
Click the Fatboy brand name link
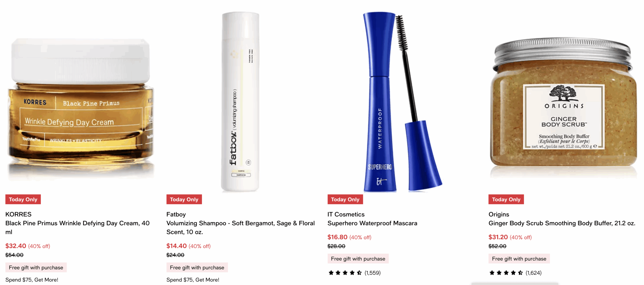pos(176,214)
